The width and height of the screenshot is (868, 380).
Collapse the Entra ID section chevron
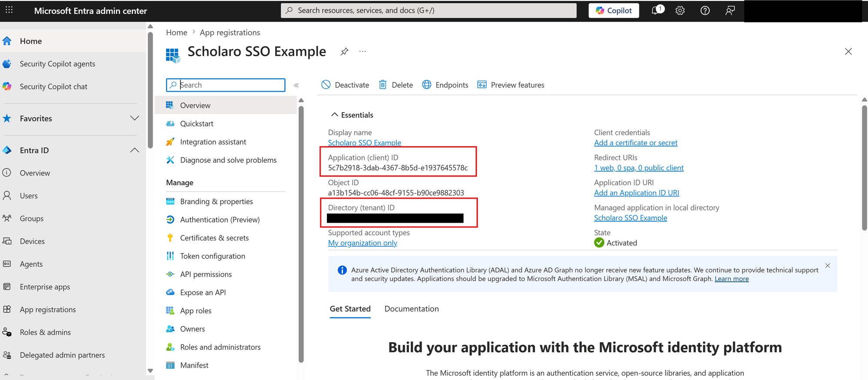pyautogui.click(x=135, y=150)
